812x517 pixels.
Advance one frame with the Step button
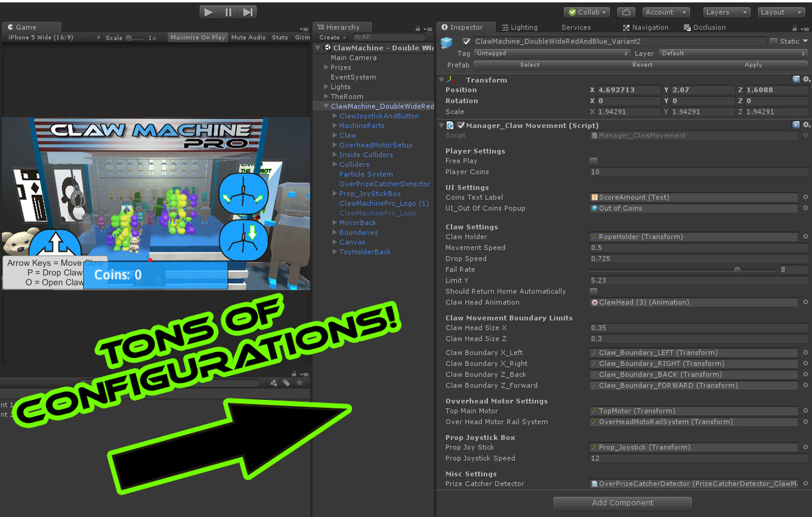[248, 12]
